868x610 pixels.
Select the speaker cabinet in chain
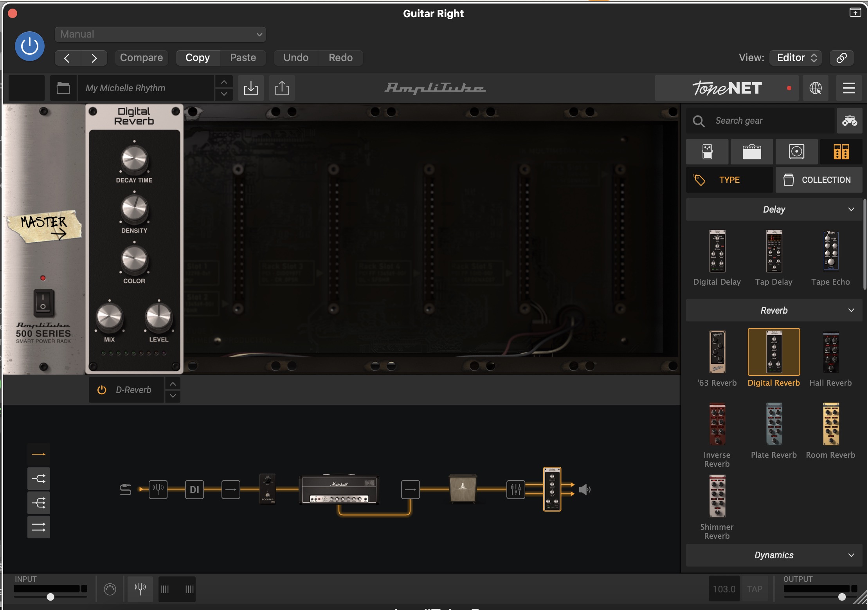tap(463, 488)
